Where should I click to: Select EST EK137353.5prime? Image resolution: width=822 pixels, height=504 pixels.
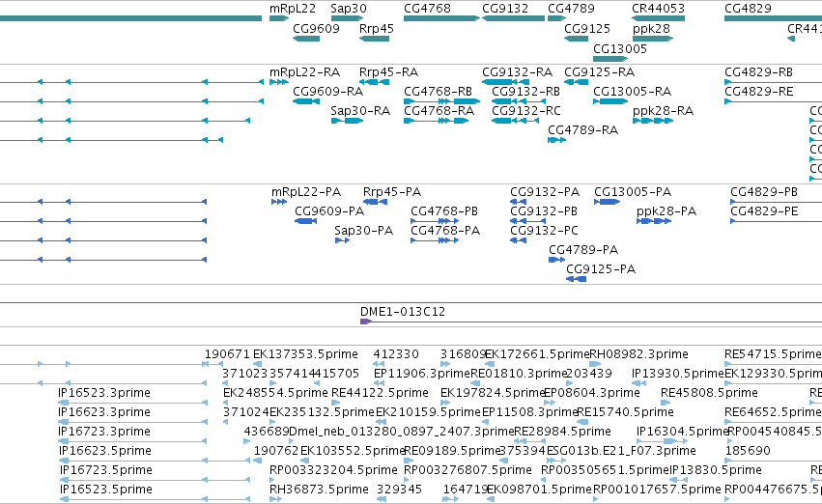305,354
